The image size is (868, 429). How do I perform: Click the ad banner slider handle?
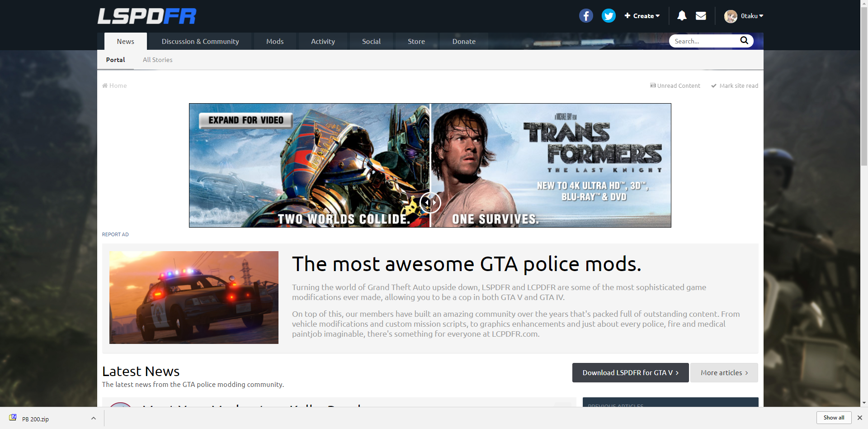(x=430, y=203)
